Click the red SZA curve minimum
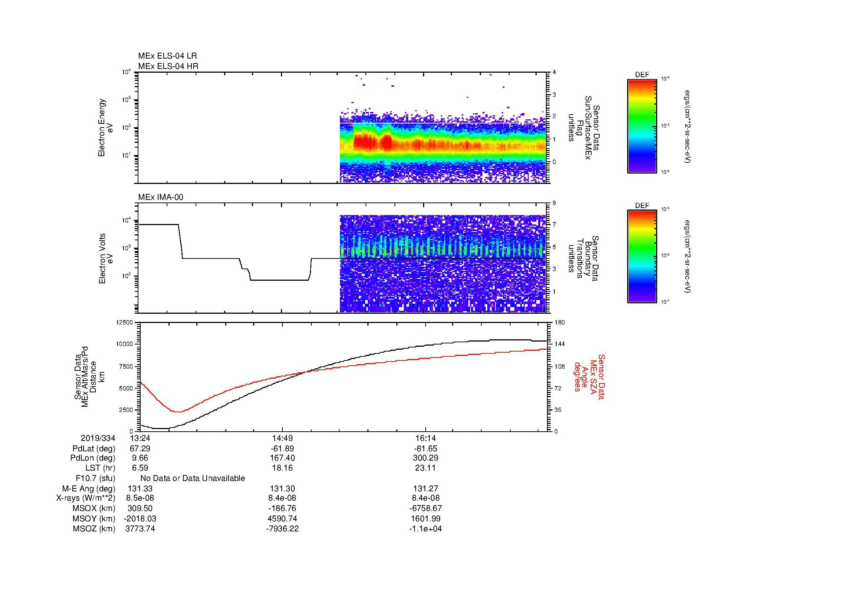The height and width of the screenshot is (613, 868). click(177, 412)
